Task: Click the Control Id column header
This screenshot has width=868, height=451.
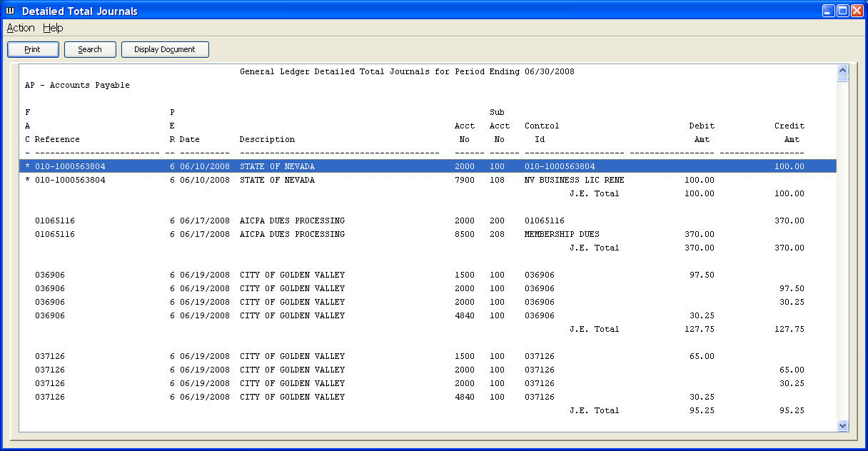Action: [542, 132]
